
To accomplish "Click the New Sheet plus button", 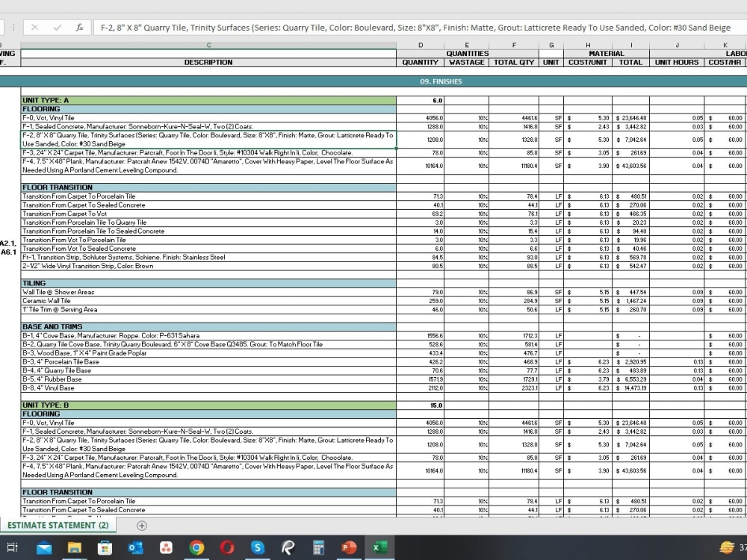I will (x=140, y=525).
